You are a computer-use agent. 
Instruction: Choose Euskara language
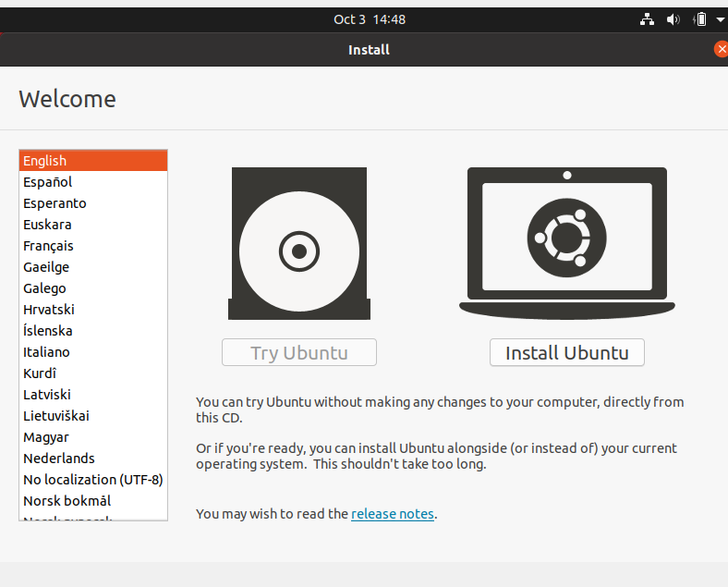(93, 225)
